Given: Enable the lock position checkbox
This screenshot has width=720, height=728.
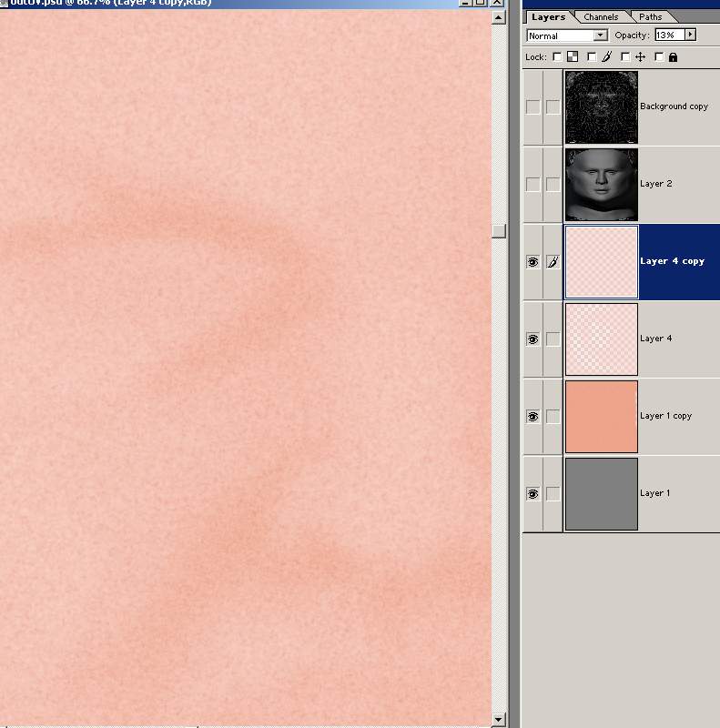Looking at the screenshot, I should coord(625,56).
